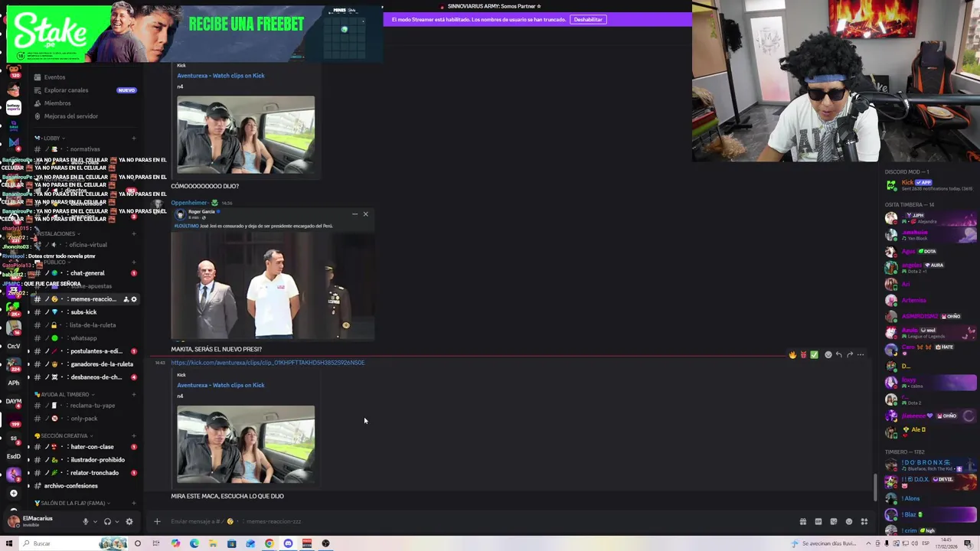Open the lower Kick clip thumbnail
The image size is (980, 551).
pos(246,445)
